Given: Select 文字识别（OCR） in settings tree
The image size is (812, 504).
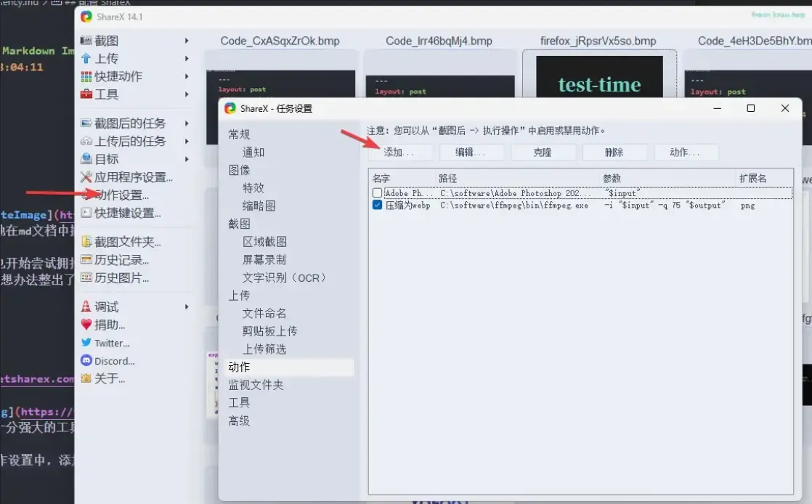Looking at the screenshot, I should [284, 277].
